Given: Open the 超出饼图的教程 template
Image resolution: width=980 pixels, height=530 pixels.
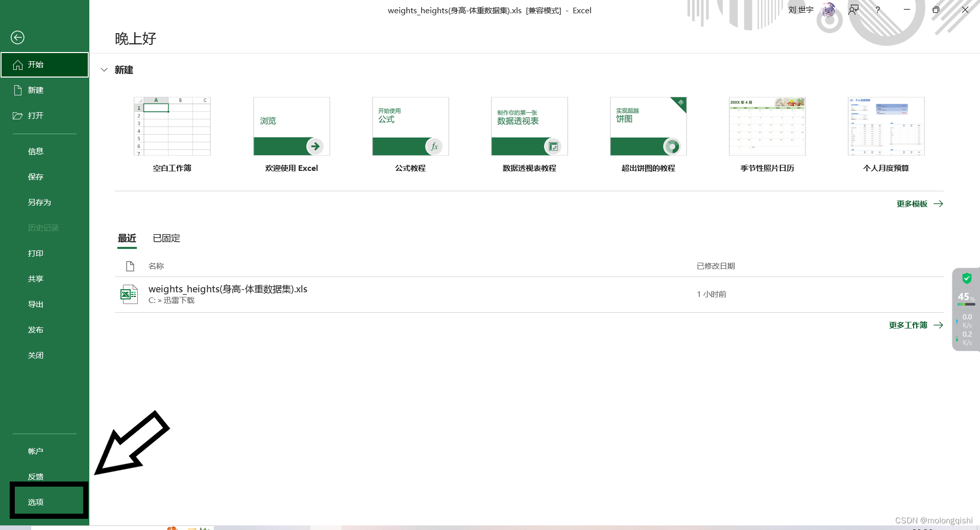Looking at the screenshot, I should (x=648, y=135).
